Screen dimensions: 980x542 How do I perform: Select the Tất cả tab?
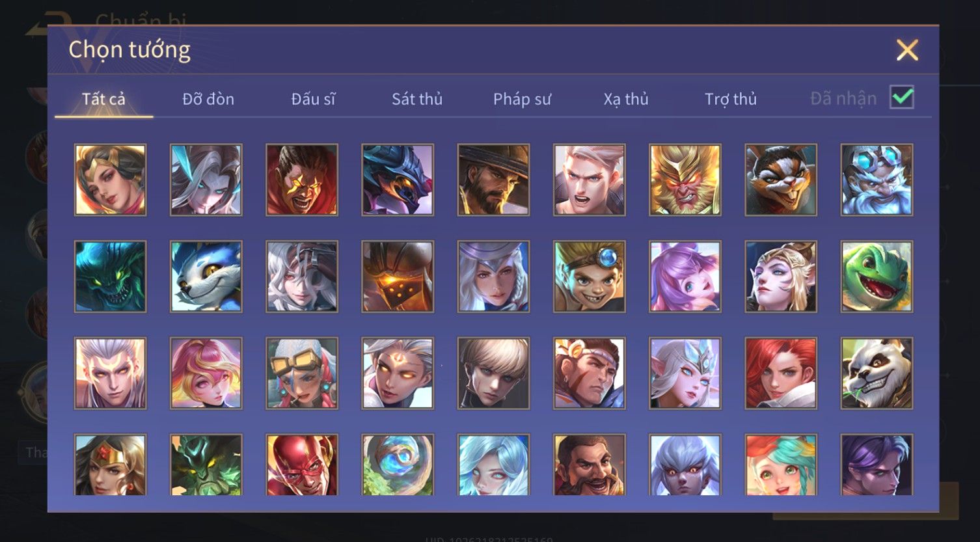[103, 99]
